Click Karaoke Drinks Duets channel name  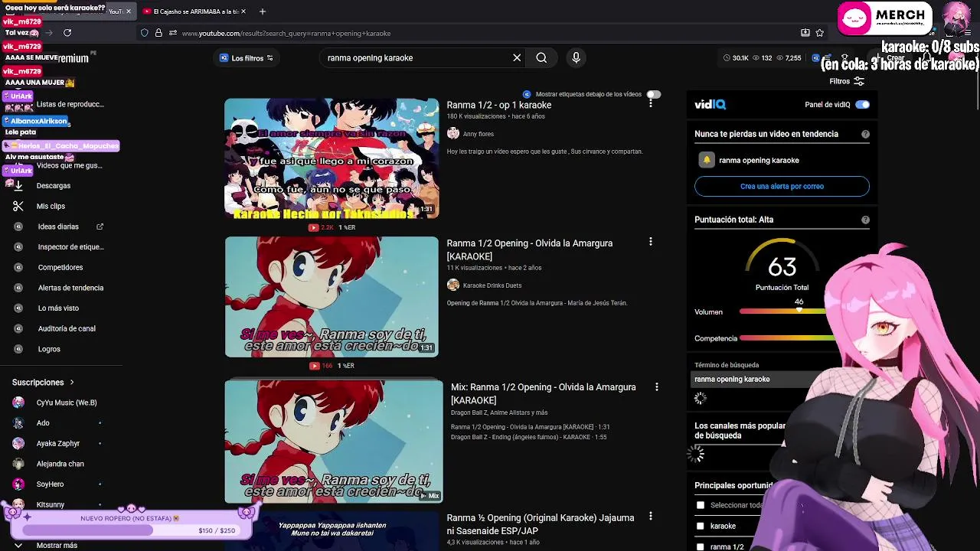click(492, 285)
